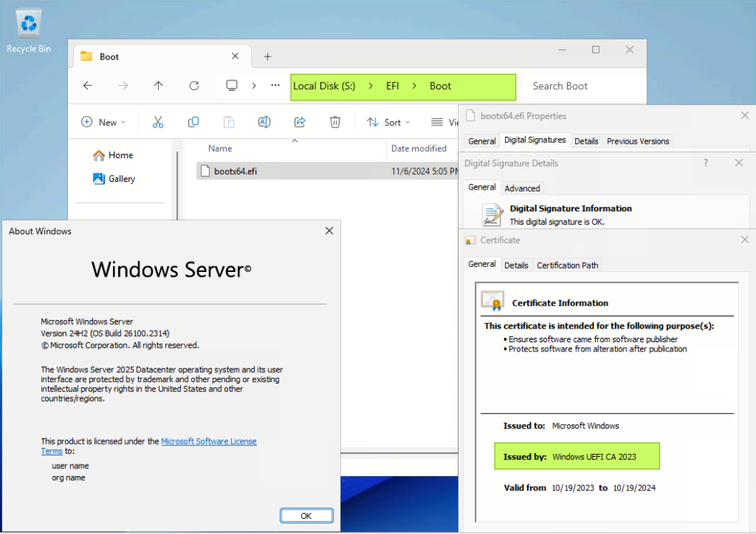Navigate back with the left arrow
This screenshot has width=756, height=534.
tap(87, 86)
